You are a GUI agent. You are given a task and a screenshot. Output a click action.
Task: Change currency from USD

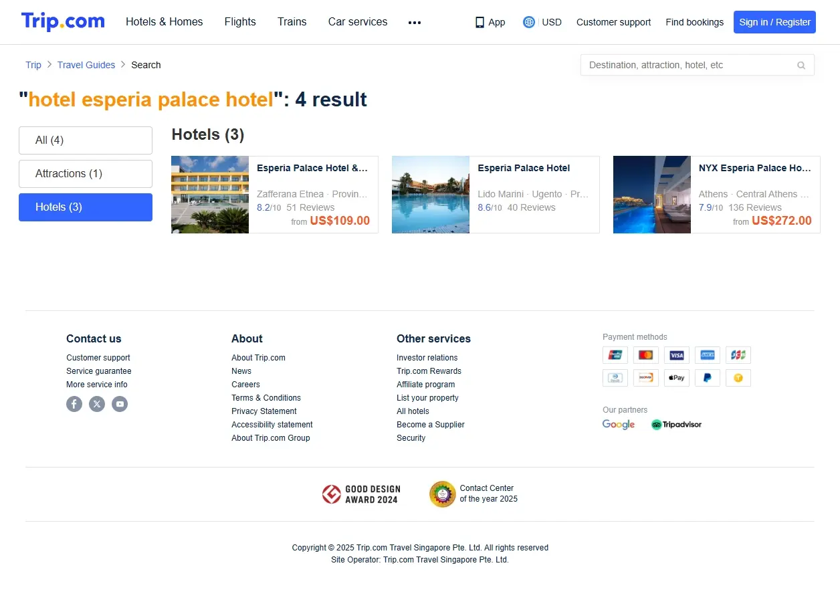[552, 22]
